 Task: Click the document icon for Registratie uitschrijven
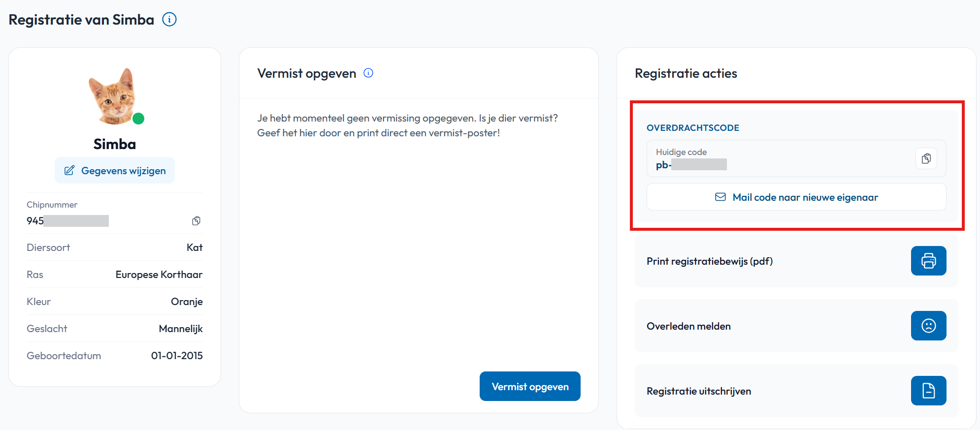point(929,391)
